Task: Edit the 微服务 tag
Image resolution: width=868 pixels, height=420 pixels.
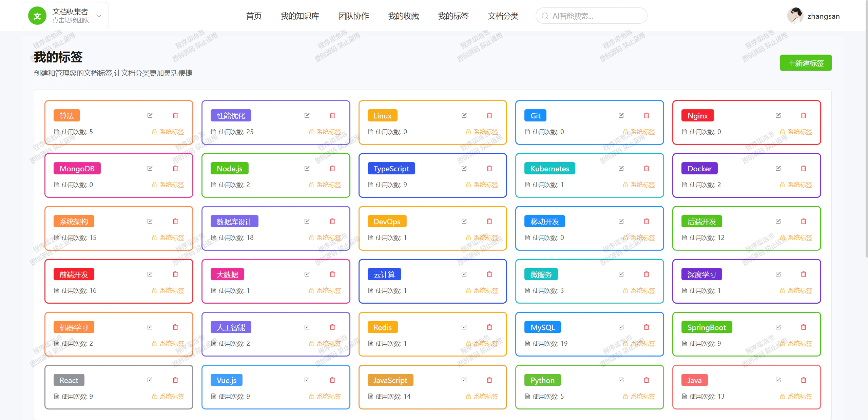Action: (621, 274)
